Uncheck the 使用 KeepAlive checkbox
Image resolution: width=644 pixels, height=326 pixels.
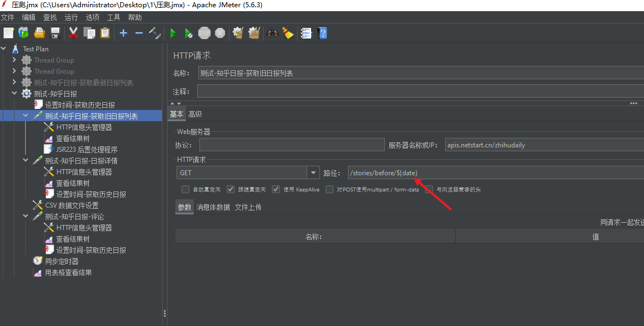coord(275,189)
